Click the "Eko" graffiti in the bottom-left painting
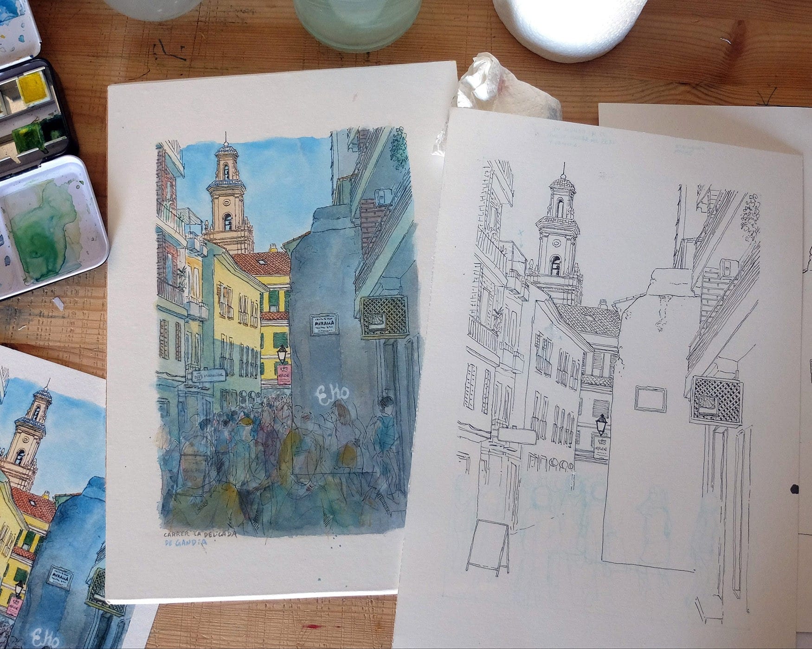 point(46,637)
